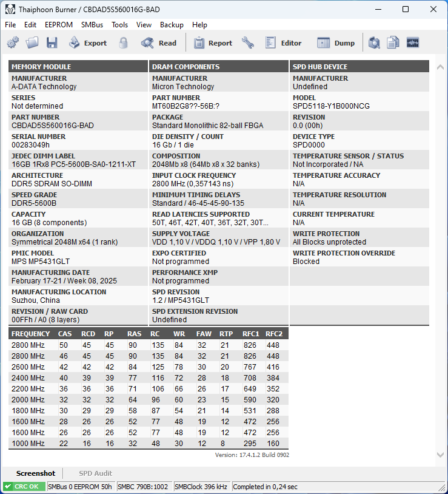The width and height of the screenshot is (448, 494).
Task: Click the scrollbar up arrow
Action: 441,67
